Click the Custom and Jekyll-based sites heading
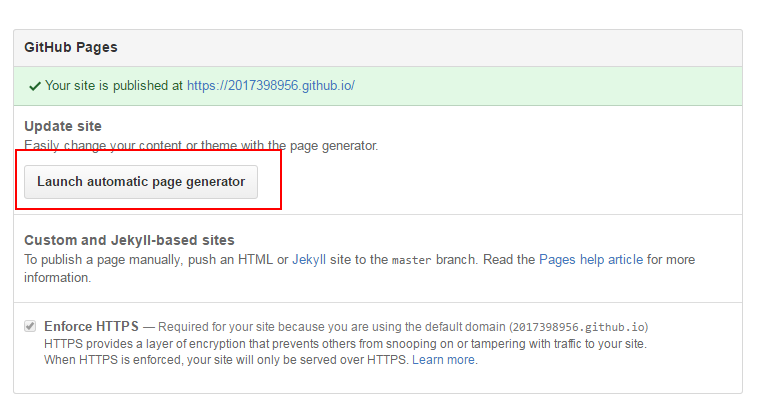Screen dimensions: 765x407 coord(129,240)
